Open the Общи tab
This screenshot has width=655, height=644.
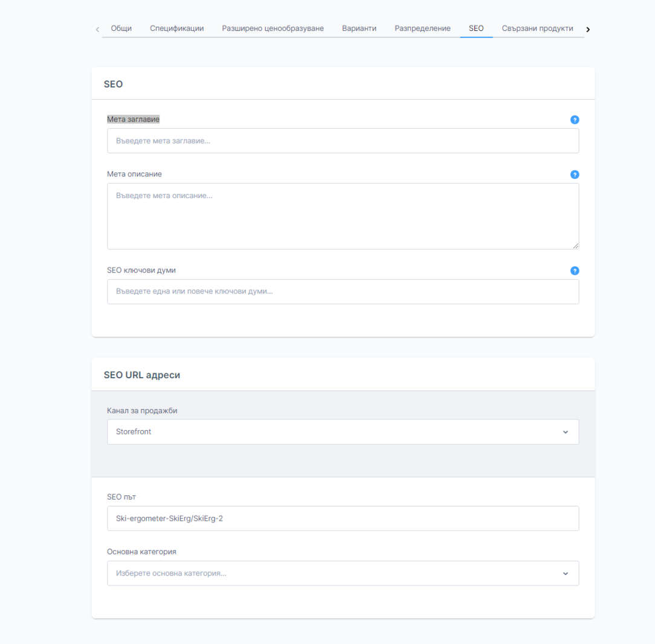click(121, 28)
